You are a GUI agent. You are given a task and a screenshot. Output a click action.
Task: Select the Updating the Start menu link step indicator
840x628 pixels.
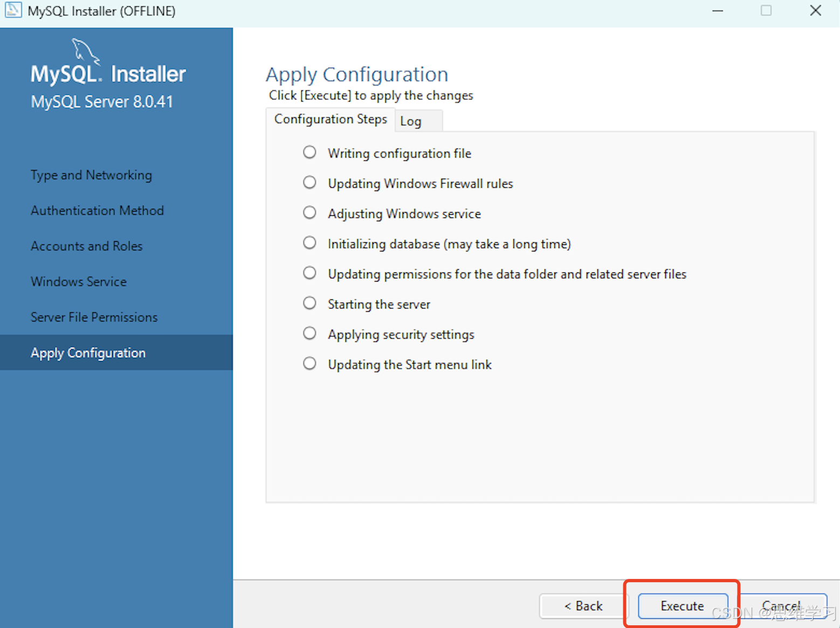pyautogui.click(x=309, y=364)
